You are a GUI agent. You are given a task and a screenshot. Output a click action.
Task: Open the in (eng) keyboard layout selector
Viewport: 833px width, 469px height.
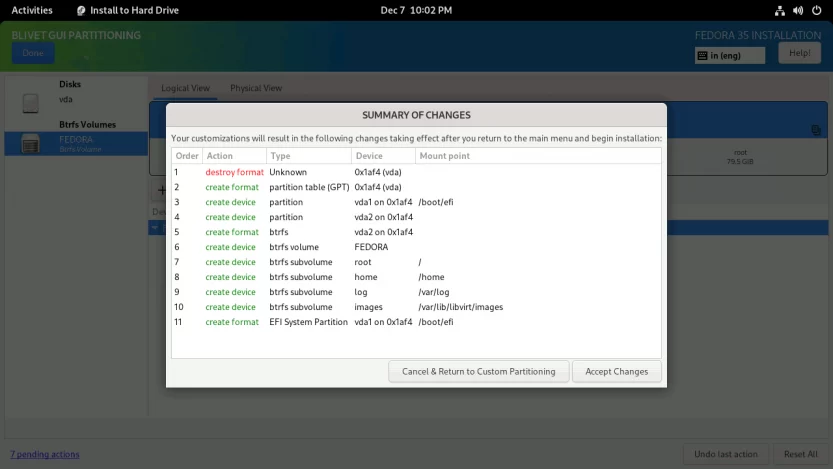coord(730,55)
